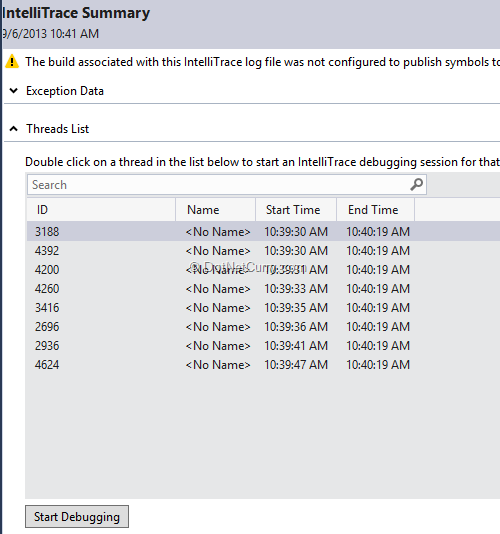The width and height of the screenshot is (500, 534).
Task: Click start time 10:39:41 AM cell
Action: [x=296, y=346]
